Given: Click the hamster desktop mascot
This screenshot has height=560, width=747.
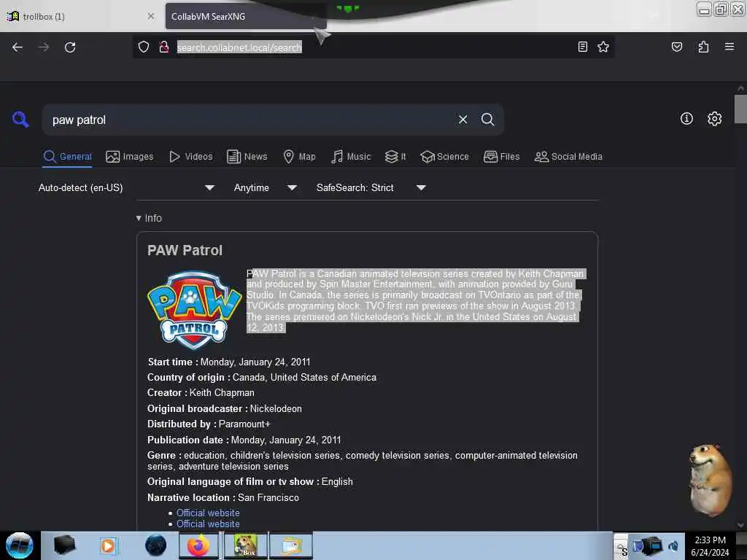Looking at the screenshot, I should coord(710,480).
